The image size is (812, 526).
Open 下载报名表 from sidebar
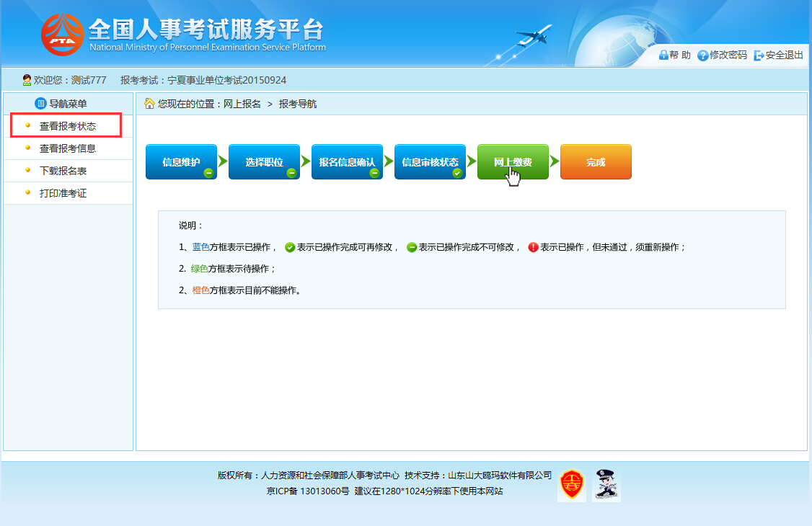68,171
